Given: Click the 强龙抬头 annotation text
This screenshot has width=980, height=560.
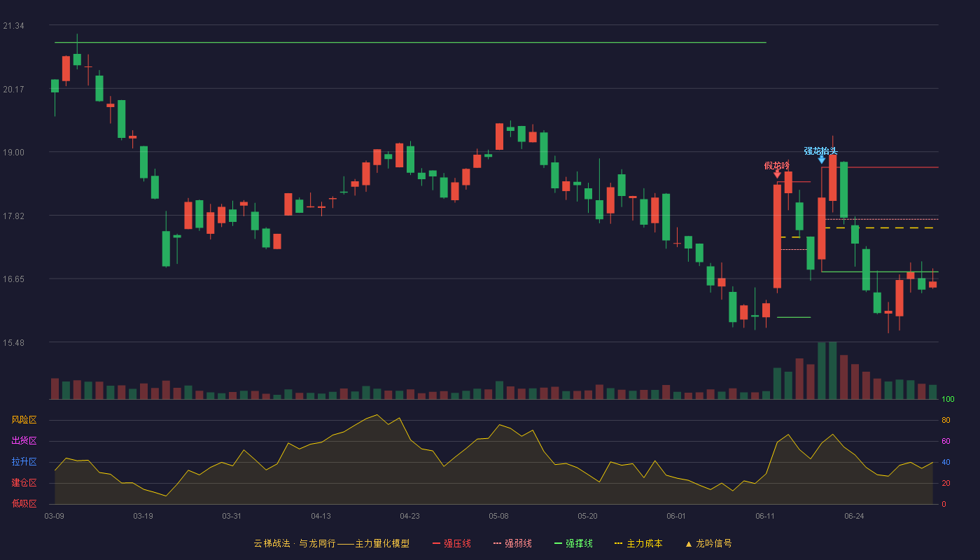Looking at the screenshot, I should (x=821, y=150).
